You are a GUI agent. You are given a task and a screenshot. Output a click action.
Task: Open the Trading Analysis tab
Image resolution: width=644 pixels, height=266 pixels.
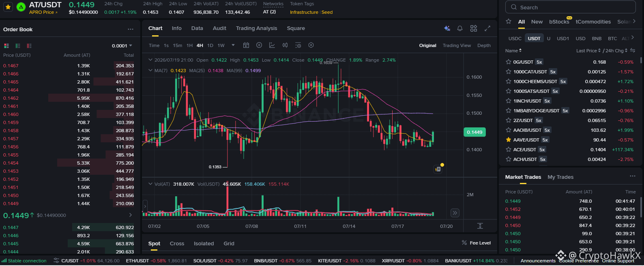click(x=256, y=28)
